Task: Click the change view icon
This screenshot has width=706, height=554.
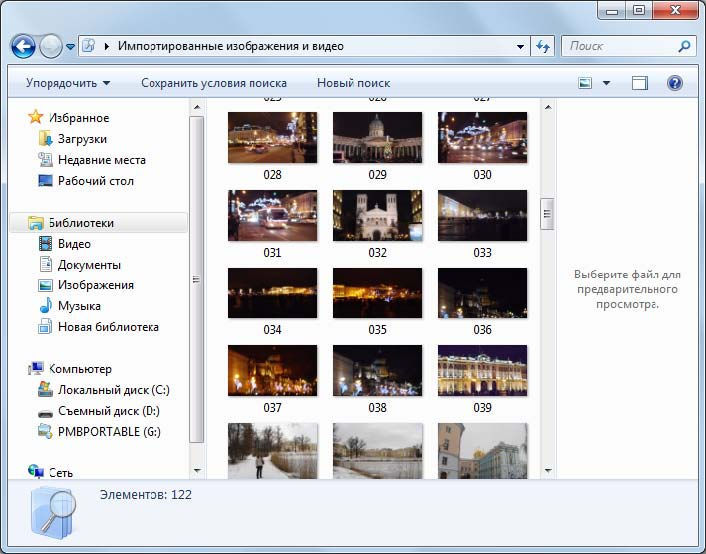Action: pos(586,83)
